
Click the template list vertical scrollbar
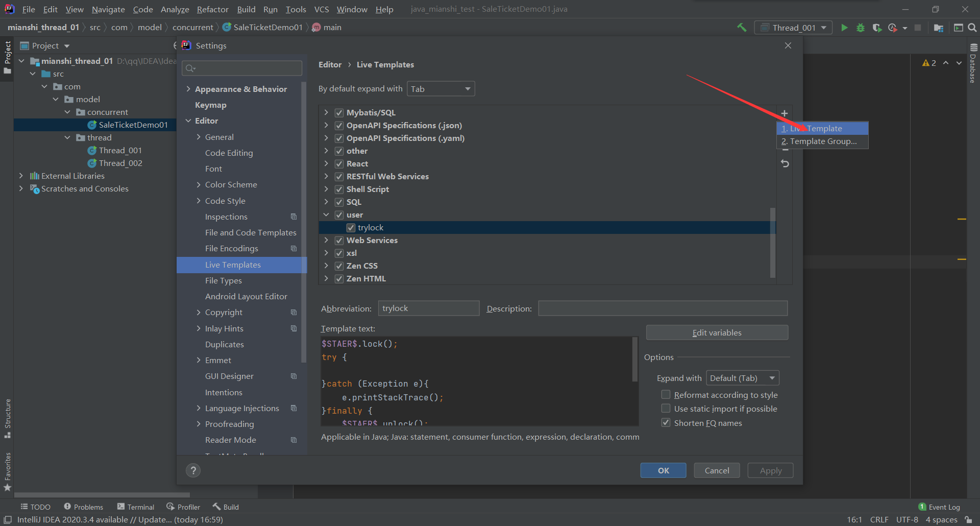(x=773, y=242)
